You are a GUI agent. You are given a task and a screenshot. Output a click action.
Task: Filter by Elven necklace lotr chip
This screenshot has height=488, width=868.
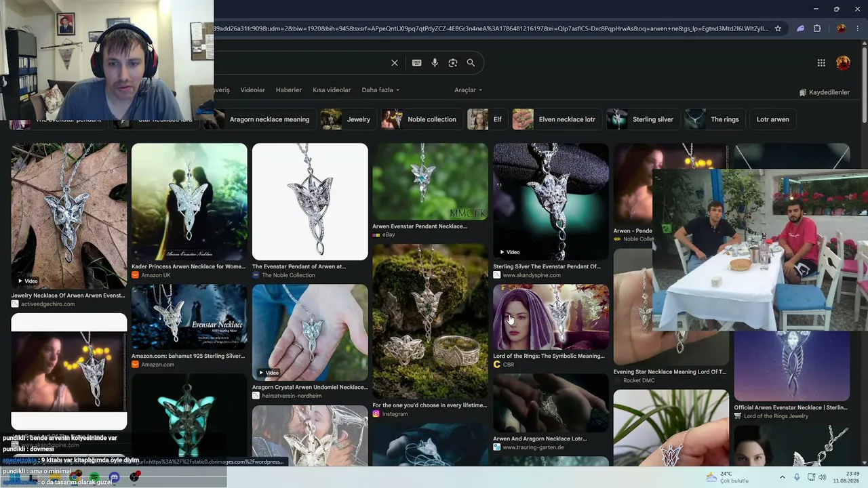[555, 119]
